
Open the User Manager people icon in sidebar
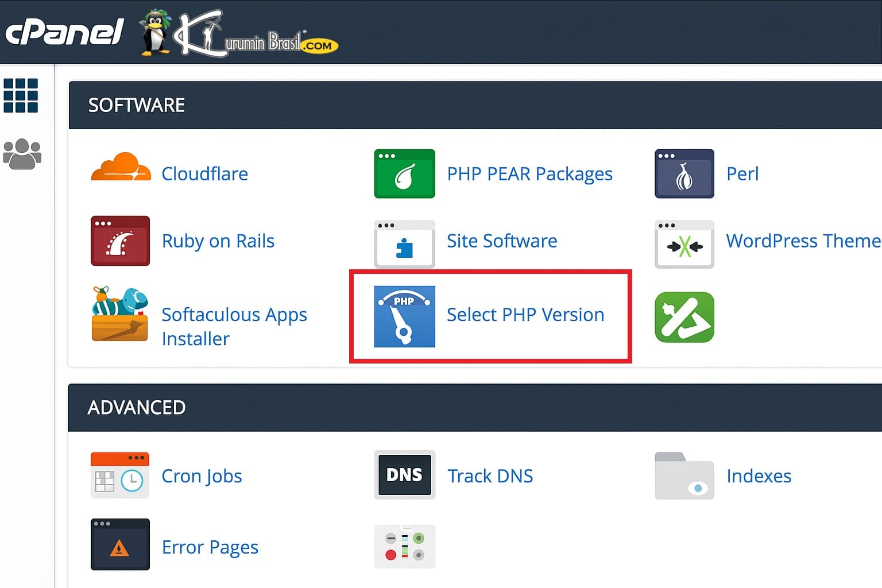pyautogui.click(x=22, y=154)
